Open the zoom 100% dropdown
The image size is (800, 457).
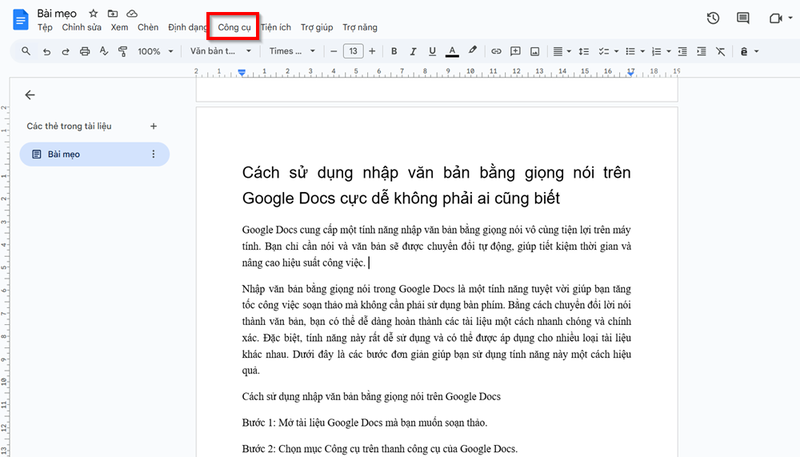(156, 51)
